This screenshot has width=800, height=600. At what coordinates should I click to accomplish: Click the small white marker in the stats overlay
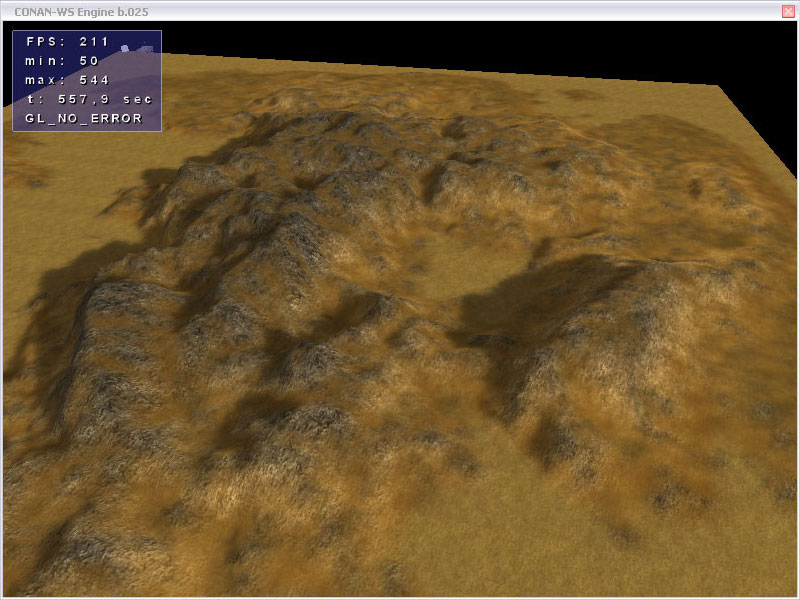coord(126,47)
